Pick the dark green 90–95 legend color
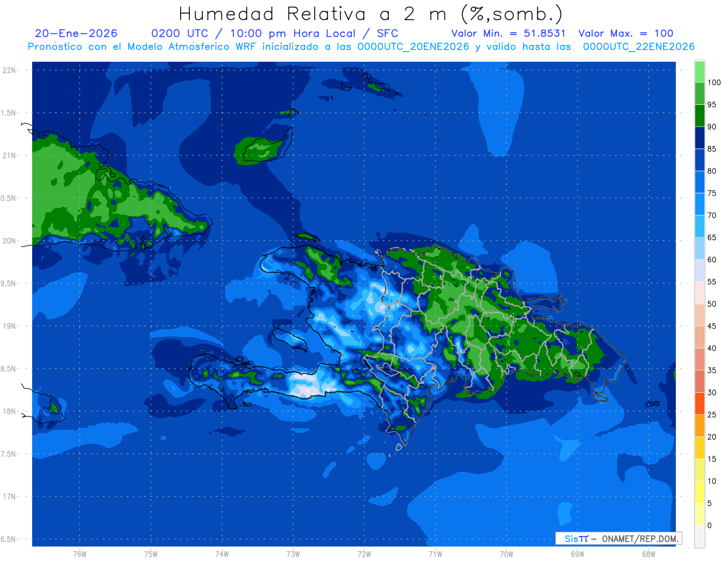The image size is (728, 562). pos(699,115)
